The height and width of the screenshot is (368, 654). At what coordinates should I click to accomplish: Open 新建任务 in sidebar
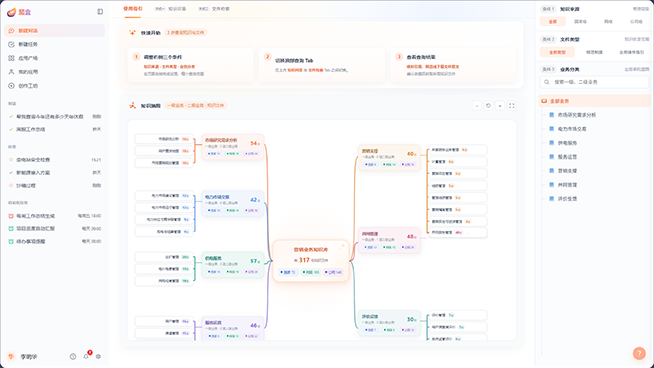tap(55, 44)
